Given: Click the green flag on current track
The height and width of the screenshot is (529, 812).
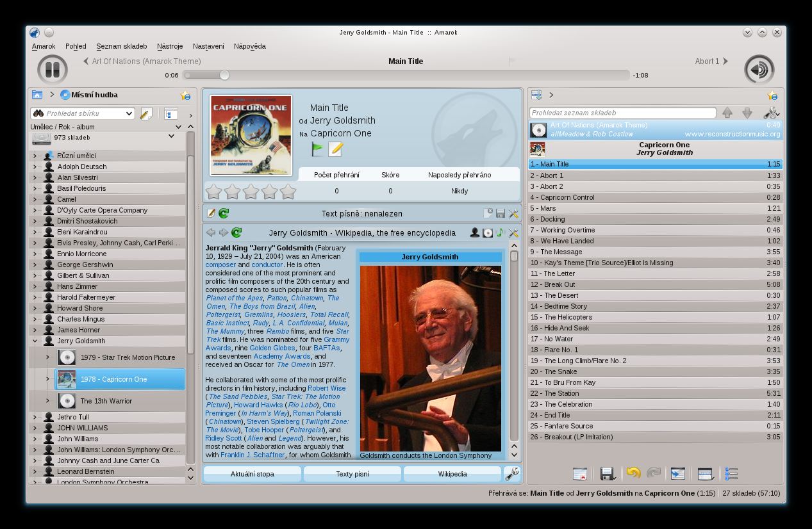Looking at the screenshot, I should pos(318,149).
